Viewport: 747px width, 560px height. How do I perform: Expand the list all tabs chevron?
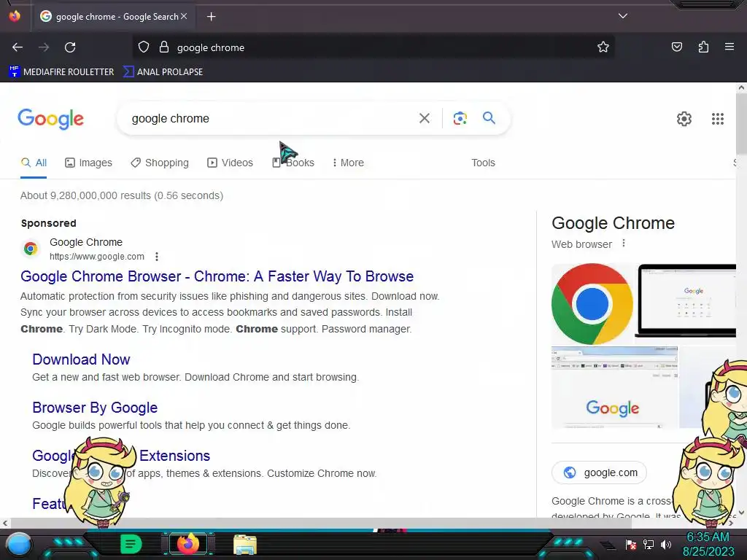(623, 16)
